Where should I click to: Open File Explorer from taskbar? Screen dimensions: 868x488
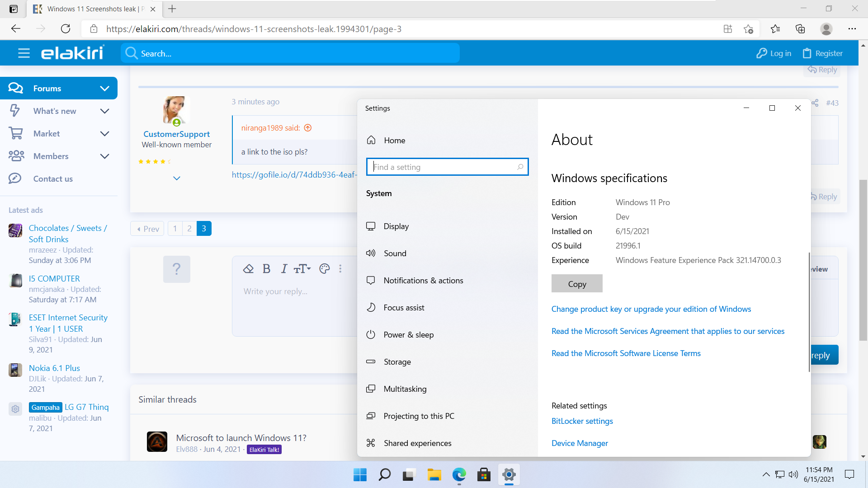pyautogui.click(x=434, y=475)
